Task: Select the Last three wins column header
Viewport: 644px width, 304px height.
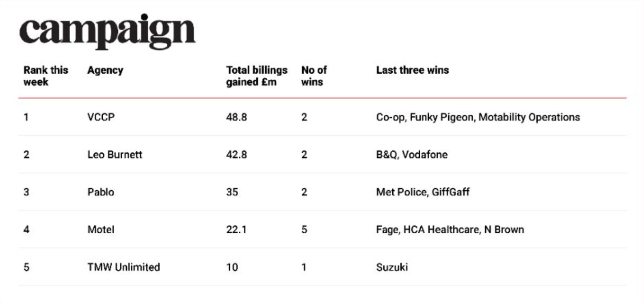Action: [412, 70]
